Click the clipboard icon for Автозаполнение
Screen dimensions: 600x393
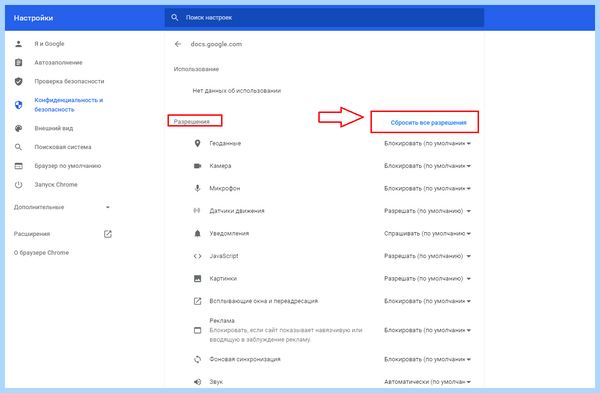pyautogui.click(x=18, y=62)
